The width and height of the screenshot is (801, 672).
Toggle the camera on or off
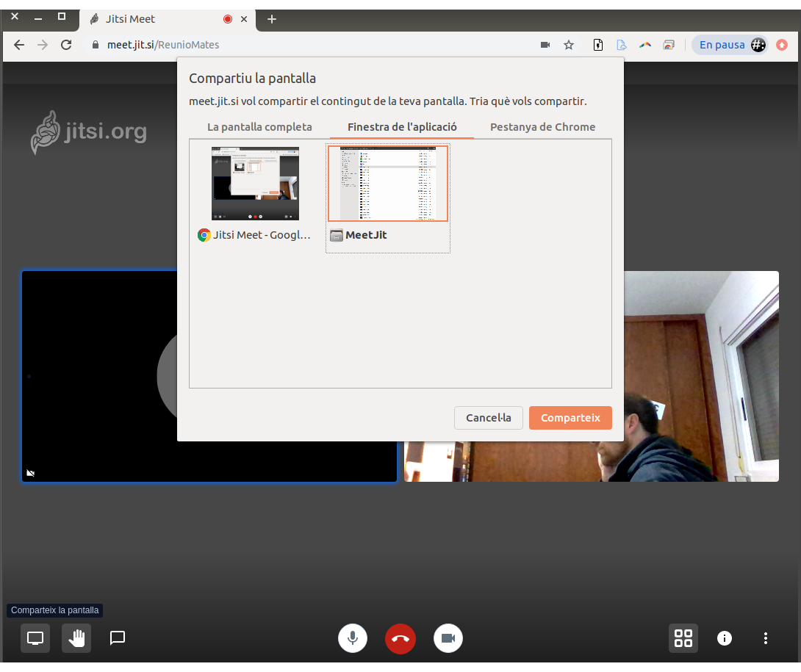click(x=448, y=638)
